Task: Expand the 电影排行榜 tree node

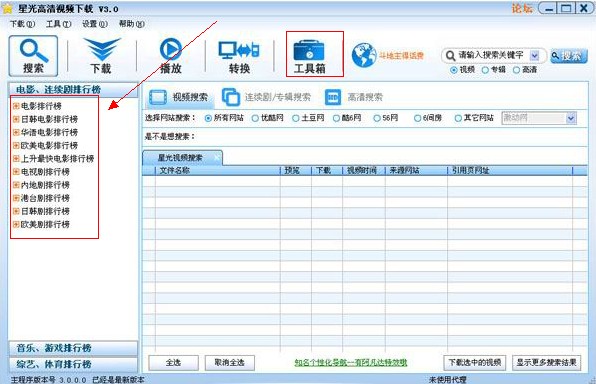Action: click(16, 106)
